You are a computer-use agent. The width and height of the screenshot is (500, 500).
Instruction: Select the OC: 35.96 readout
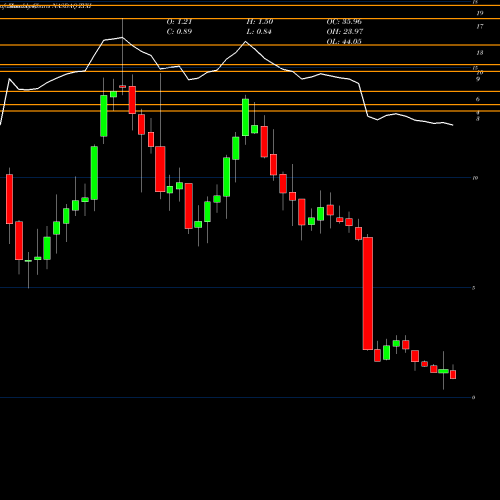pos(344,22)
